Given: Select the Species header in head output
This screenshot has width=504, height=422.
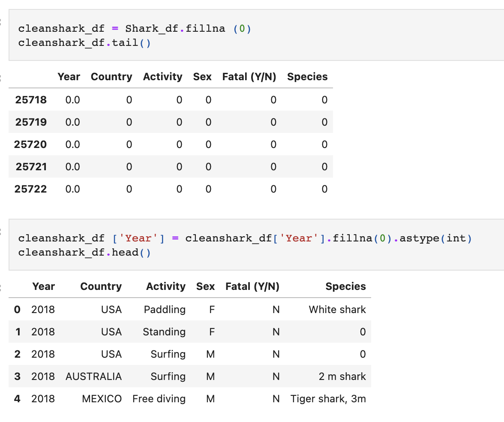Looking at the screenshot, I should coord(346,286).
